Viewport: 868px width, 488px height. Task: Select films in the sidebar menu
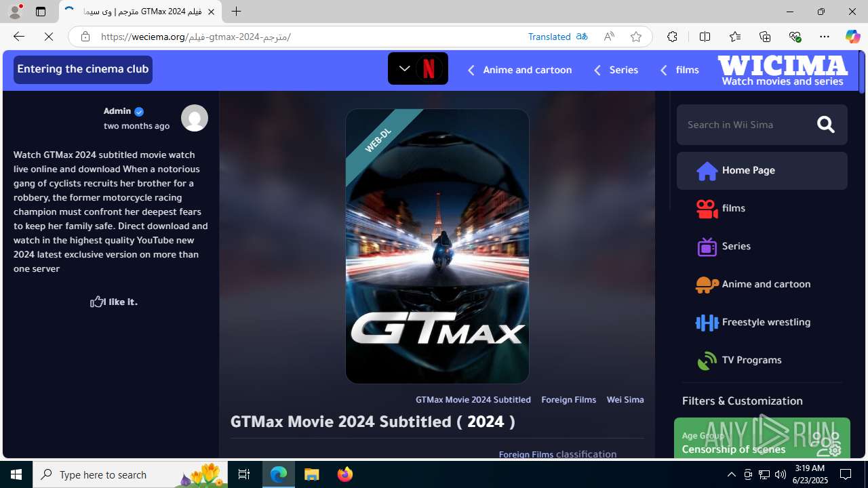tap(762, 208)
